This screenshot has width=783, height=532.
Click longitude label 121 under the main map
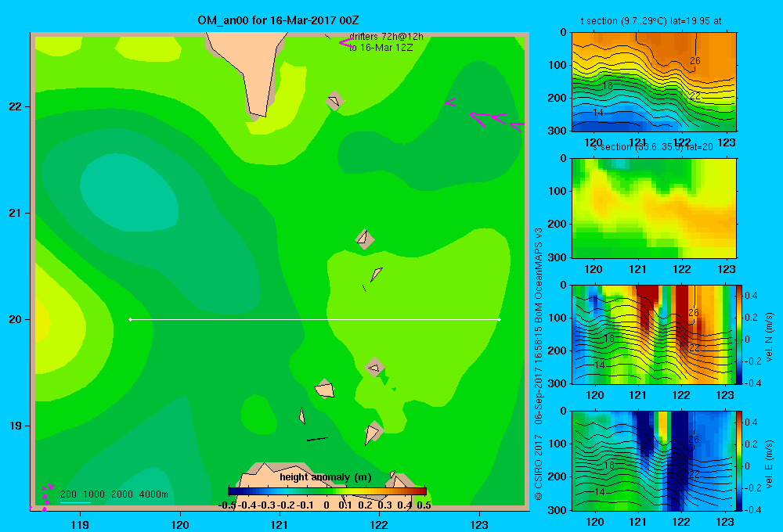tap(280, 524)
